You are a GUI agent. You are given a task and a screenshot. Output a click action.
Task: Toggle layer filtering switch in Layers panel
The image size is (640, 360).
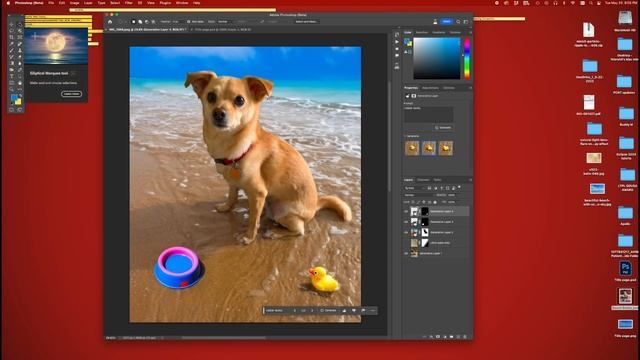tap(459, 187)
